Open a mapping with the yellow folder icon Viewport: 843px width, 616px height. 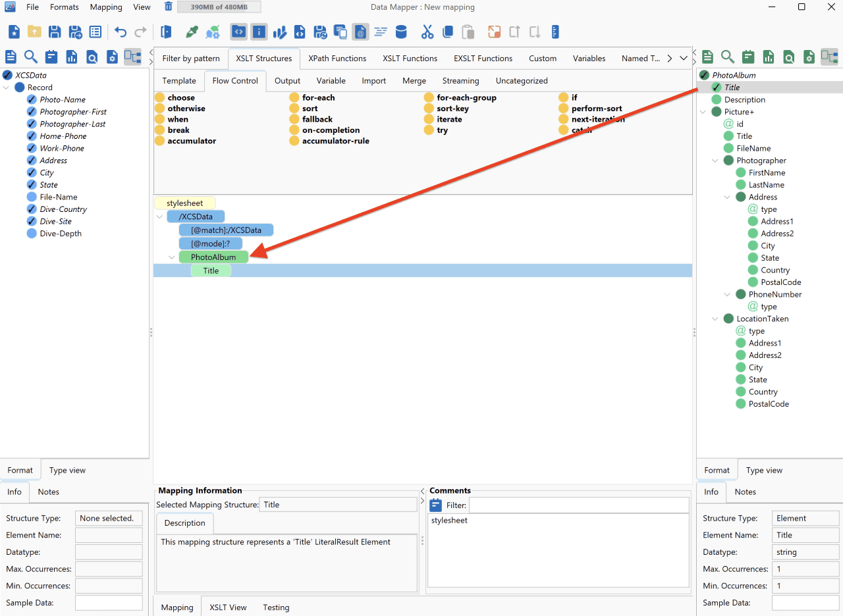coord(34,32)
